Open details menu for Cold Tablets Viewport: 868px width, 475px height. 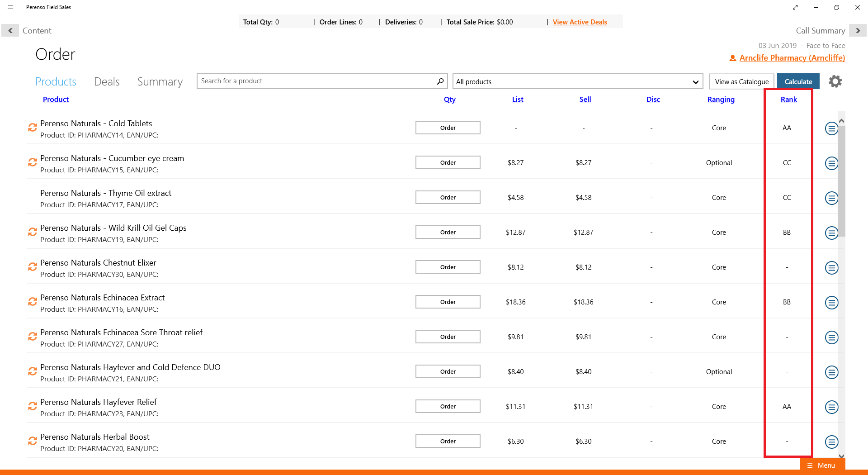[x=831, y=128]
